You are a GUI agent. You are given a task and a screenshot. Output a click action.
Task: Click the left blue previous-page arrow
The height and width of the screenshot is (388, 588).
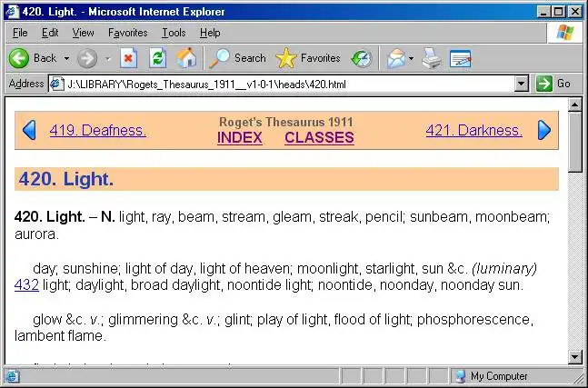coord(29,130)
